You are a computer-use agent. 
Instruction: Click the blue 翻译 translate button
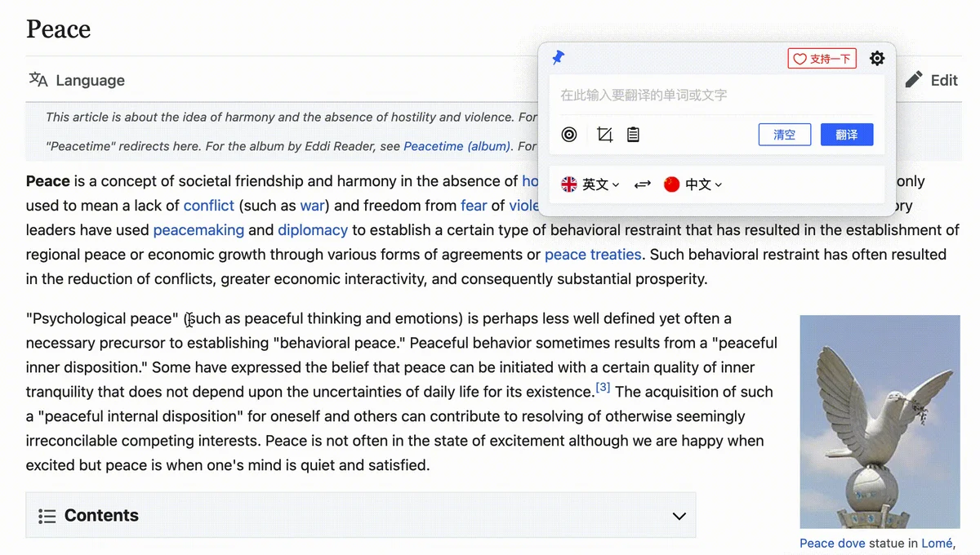847,135
